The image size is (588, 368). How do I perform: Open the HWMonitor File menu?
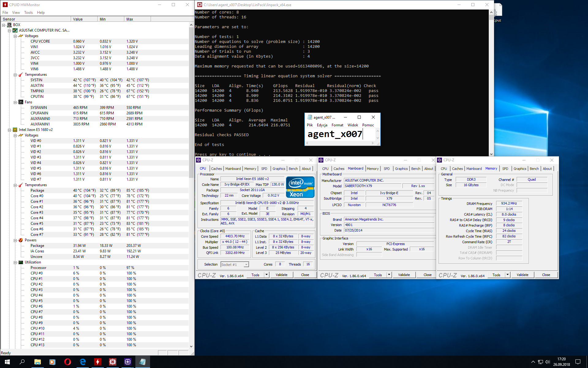pyautogui.click(x=5, y=13)
